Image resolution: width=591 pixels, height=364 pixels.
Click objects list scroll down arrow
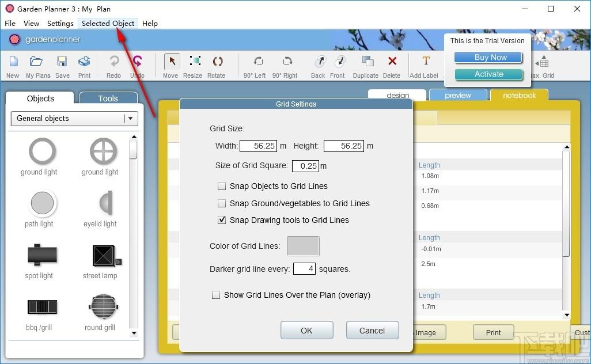tap(134, 333)
